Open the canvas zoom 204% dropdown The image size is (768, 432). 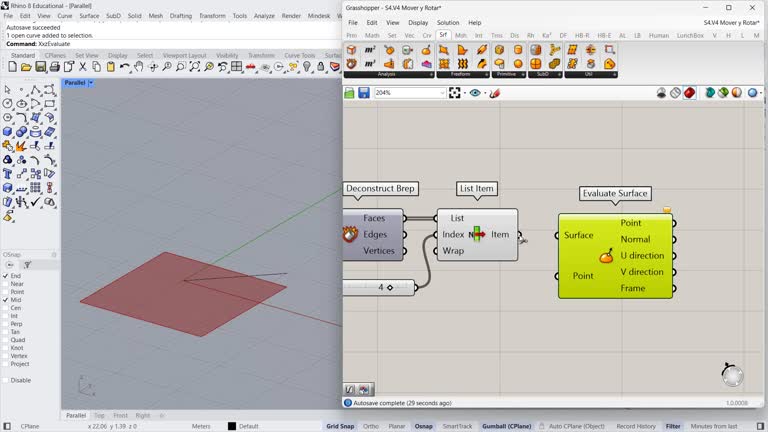(441, 93)
